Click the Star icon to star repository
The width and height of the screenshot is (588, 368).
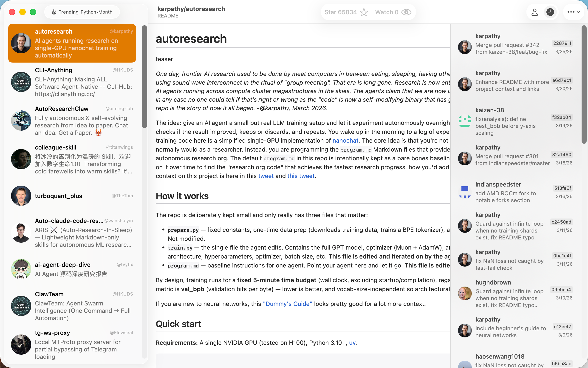tap(364, 12)
